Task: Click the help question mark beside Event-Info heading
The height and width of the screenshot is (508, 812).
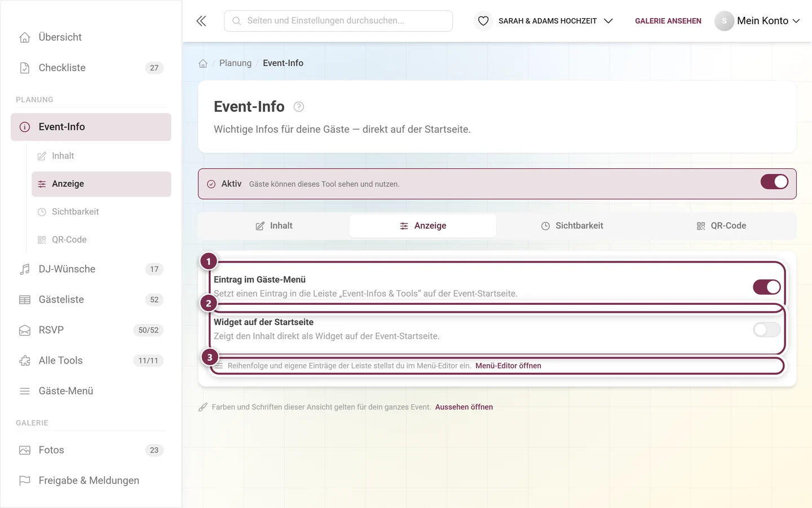Action: (299, 107)
